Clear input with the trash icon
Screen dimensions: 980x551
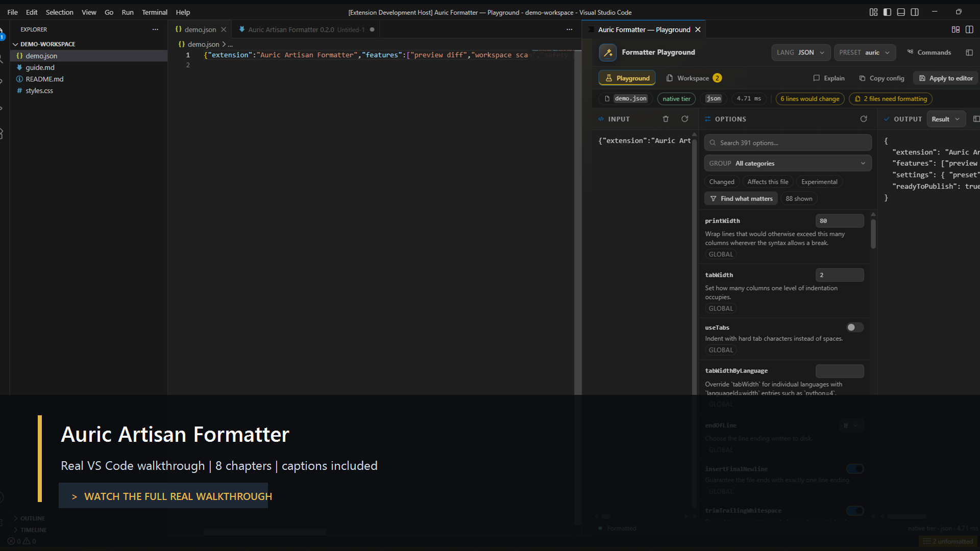coord(666,119)
